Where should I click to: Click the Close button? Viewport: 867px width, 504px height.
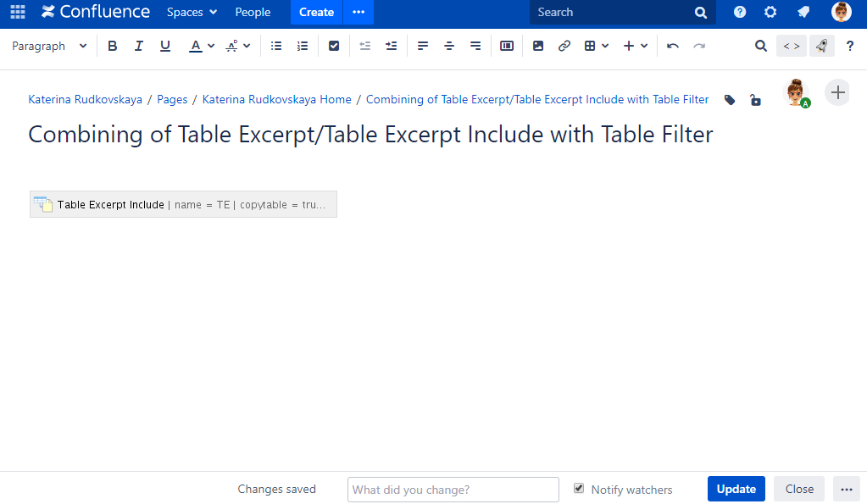798,489
